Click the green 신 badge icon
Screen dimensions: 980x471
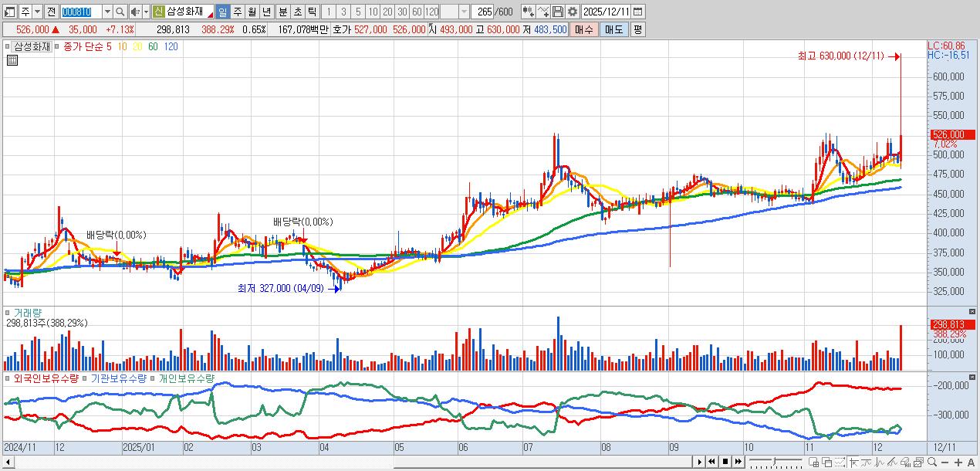(x=158, y=12)
